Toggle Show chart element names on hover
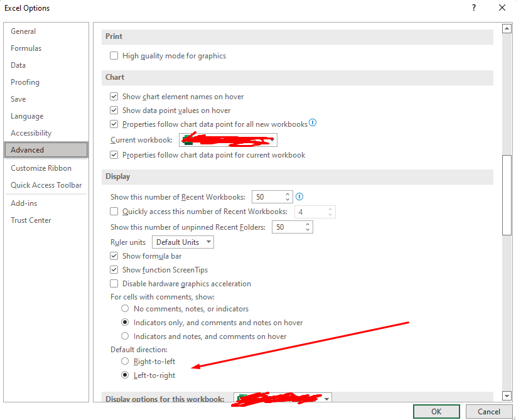 tap(114, 97)
